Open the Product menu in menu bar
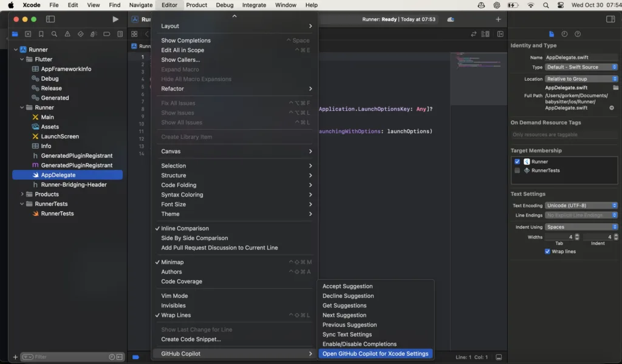Screen dimensions: 622x364 click(x=196, y=5)
